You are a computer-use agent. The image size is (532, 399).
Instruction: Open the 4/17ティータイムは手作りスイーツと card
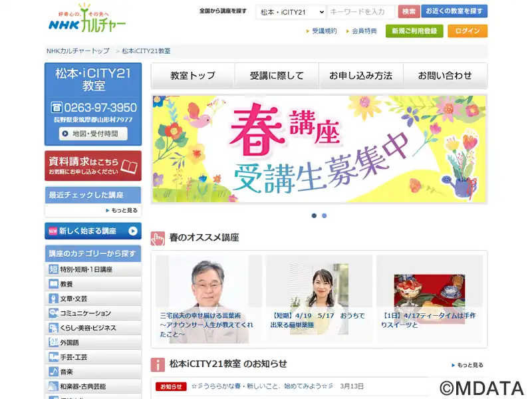[430, 299]
